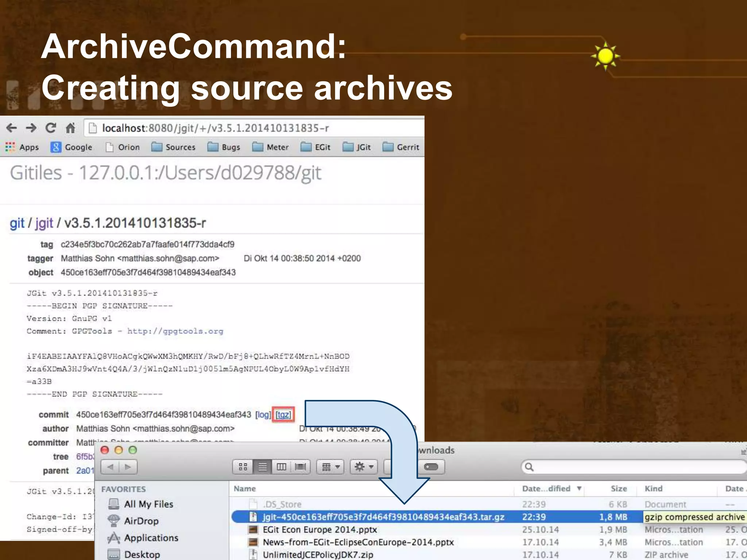Reload the Gitiles page
747x560 pixels.
pos(51,128)
